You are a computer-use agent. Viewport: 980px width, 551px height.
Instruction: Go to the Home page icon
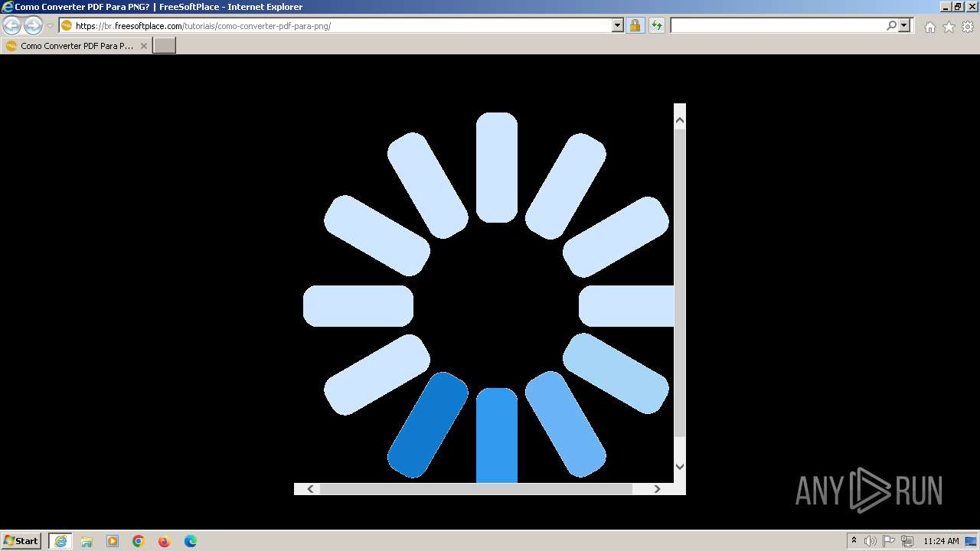(929, 27)
